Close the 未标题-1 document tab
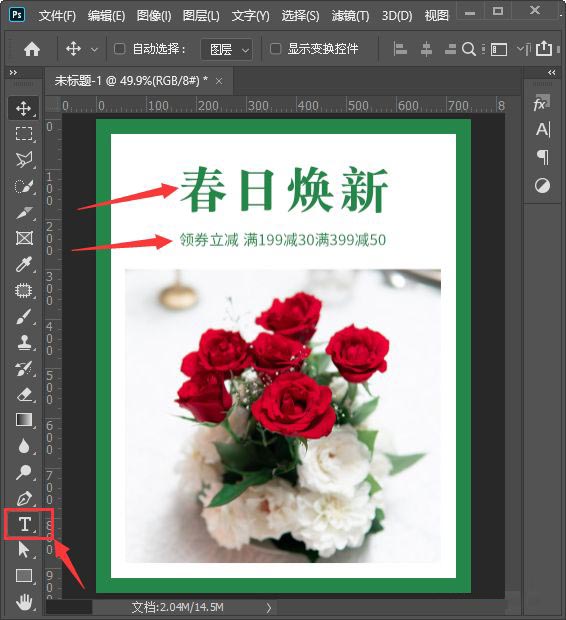Screen dimensions: 566x620 click(219, 81)
